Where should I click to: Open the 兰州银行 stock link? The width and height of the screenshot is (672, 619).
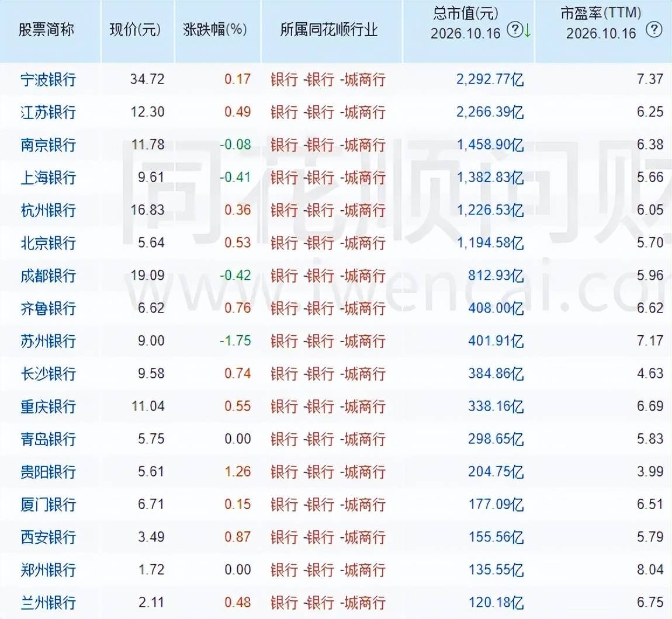[49, 603]
